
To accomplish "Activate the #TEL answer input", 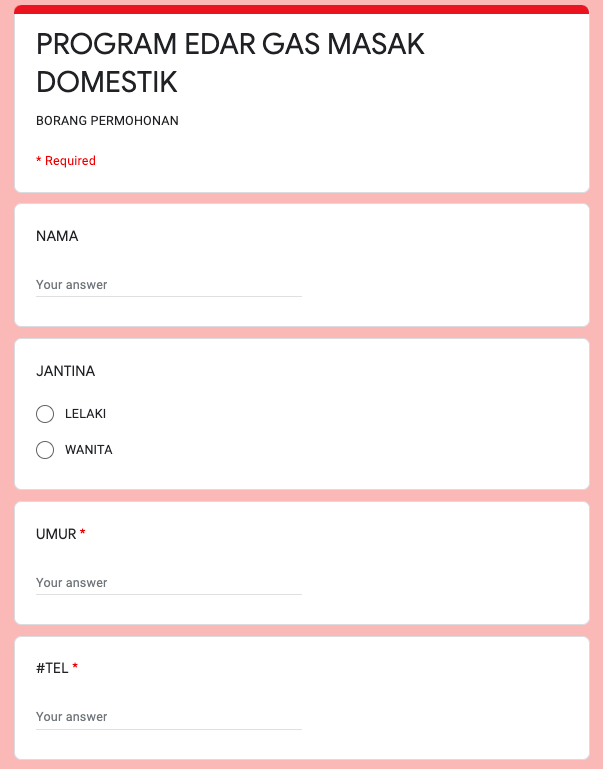I will (x=168, y=717).
